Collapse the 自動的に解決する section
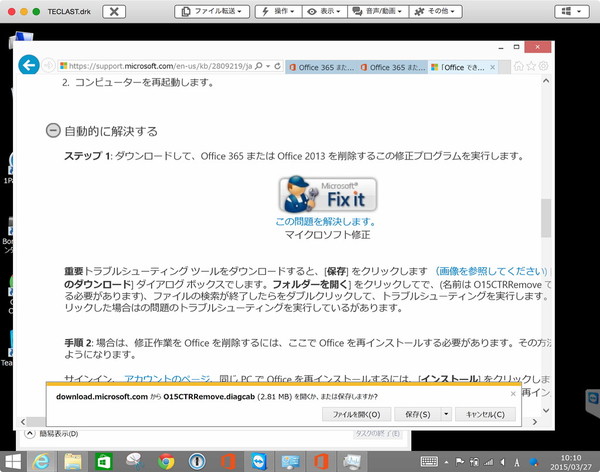600x472 pixels. 53,130
